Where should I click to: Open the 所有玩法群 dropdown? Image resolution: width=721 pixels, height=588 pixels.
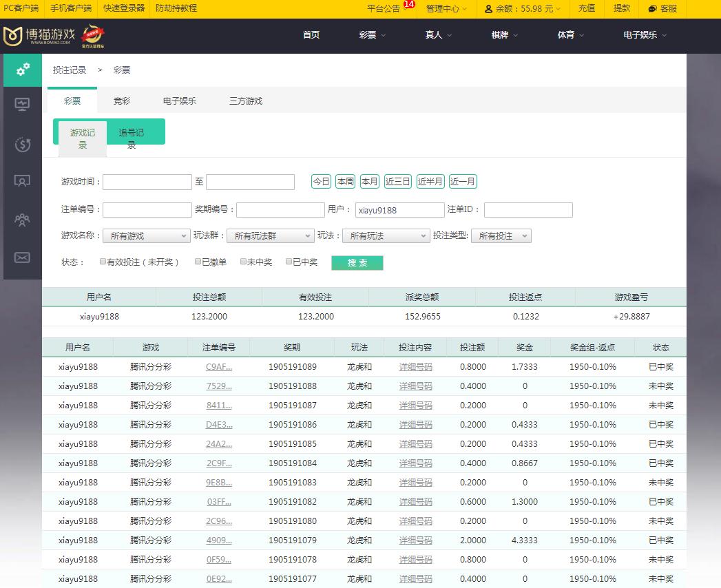pyautogui.click(x=270, y=236)
